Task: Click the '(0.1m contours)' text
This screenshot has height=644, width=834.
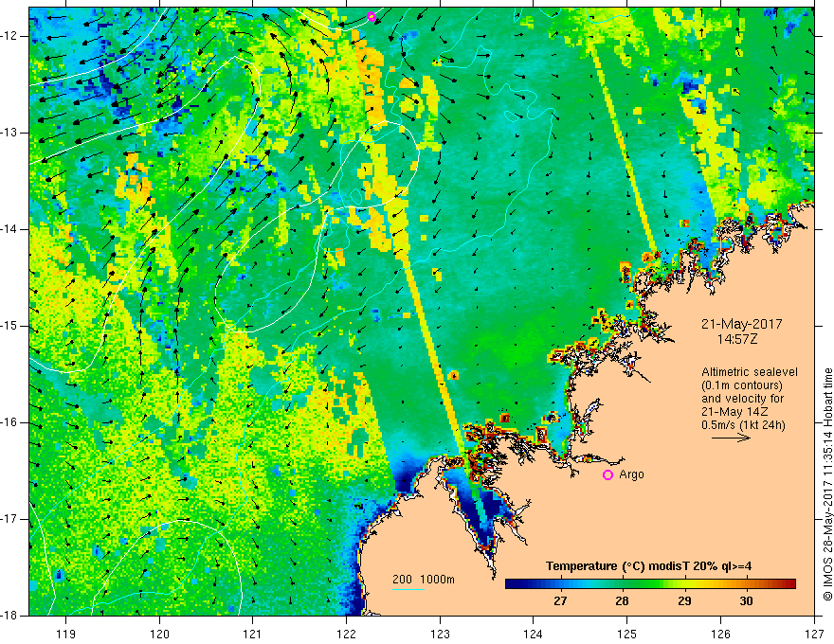Action: coord(742,385)
